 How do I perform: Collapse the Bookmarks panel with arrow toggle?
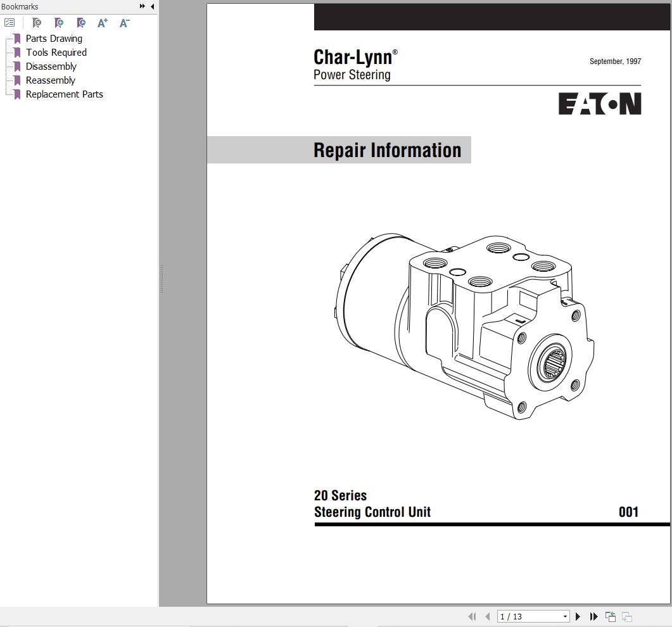point(152,6)
